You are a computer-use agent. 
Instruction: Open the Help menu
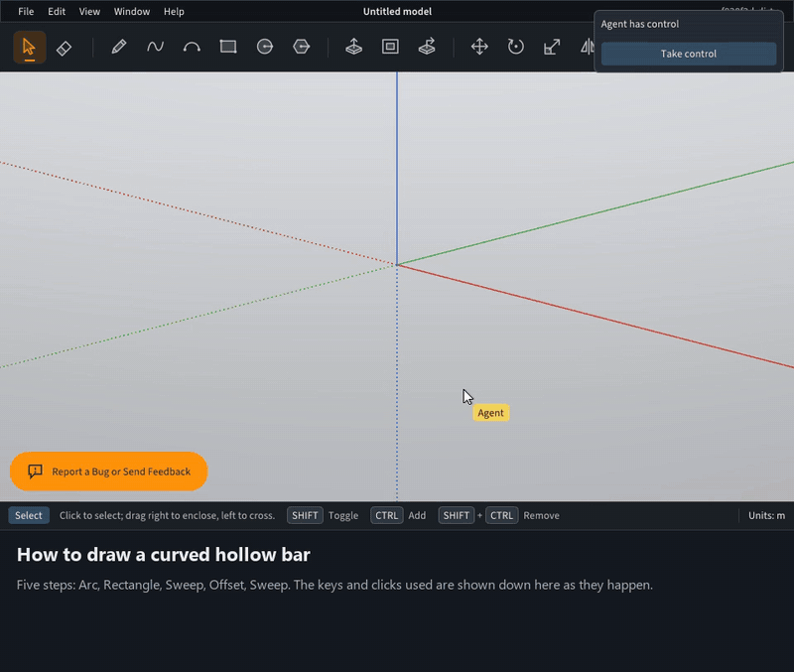(174, 11)
